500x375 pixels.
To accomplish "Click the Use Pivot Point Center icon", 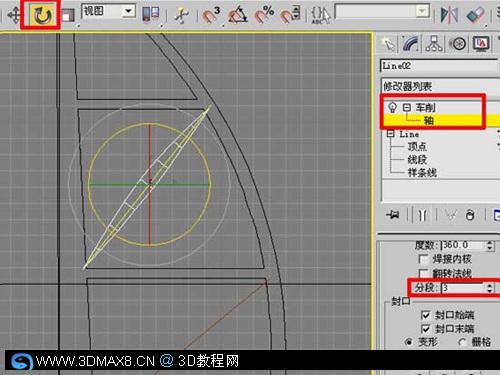I will 151,15.
